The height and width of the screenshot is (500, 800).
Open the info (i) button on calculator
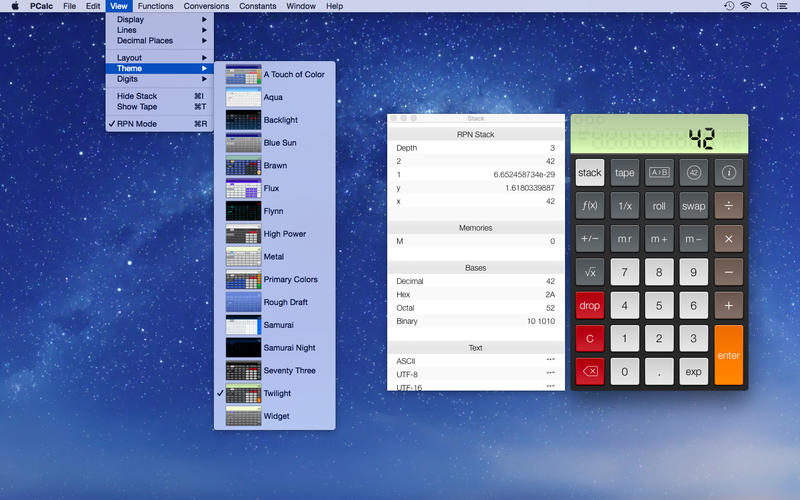coord(729,172)
